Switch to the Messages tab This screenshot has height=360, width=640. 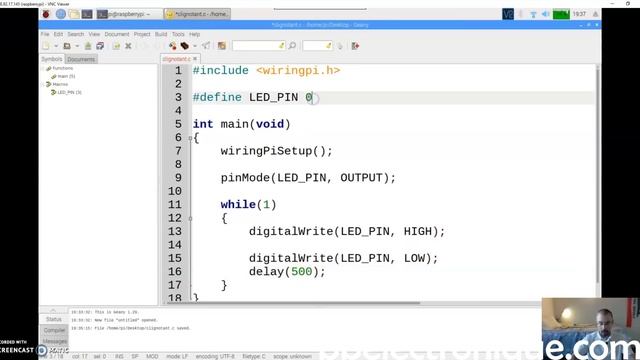(54, 341)
